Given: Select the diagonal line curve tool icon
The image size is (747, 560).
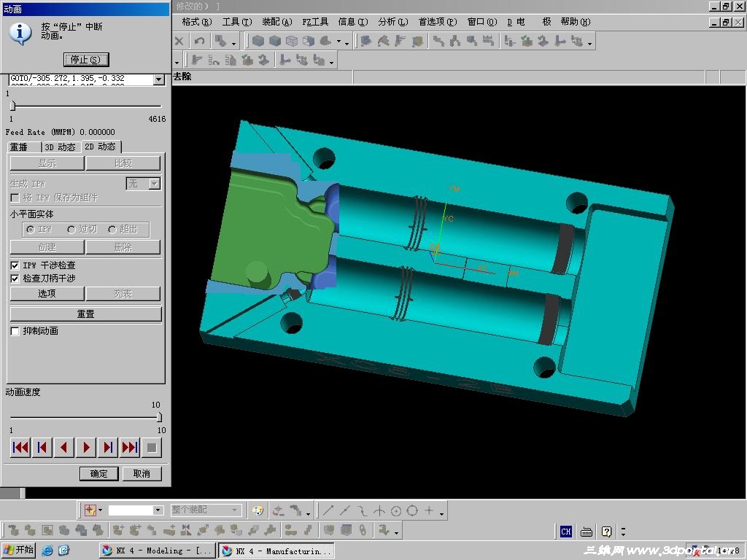Looking at the screenshot, I should coord(328,510).
